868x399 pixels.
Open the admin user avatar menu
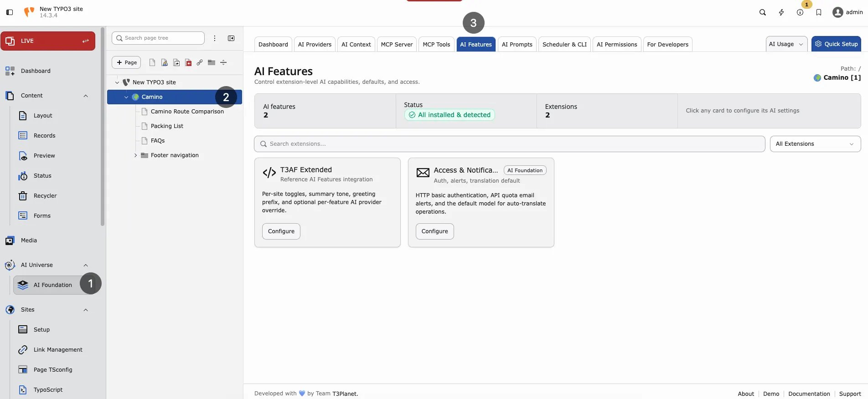(847, 12)
